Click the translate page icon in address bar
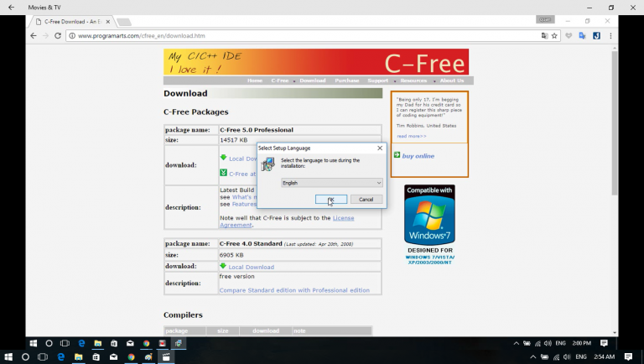644x364 pixels. coord(544,36)
